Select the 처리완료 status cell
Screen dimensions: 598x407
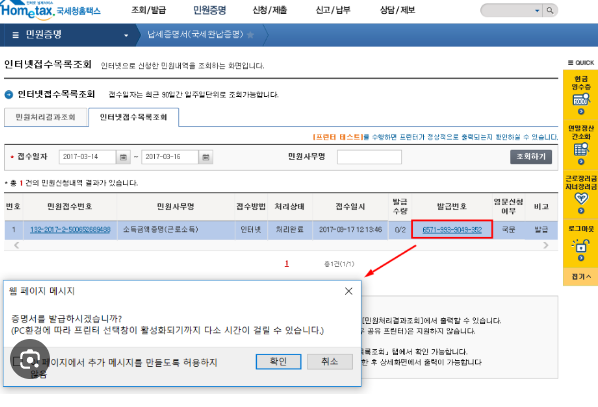click(289, 230)
